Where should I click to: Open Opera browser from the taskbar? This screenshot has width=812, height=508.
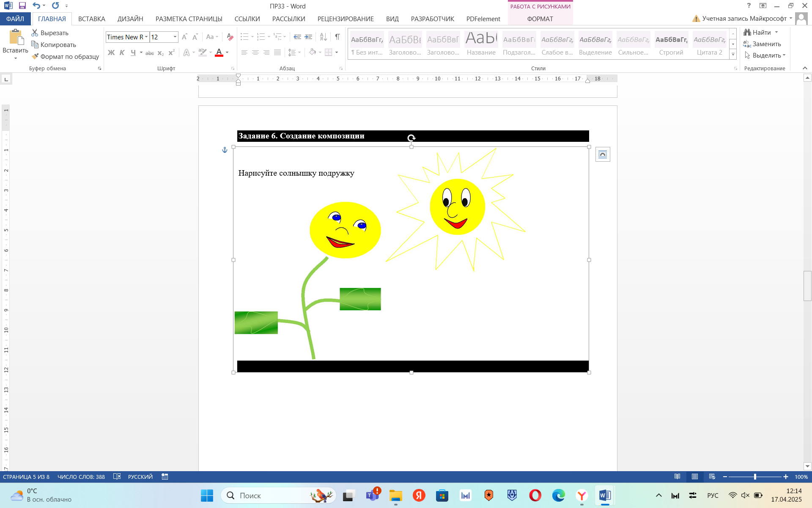pos(535,495)
